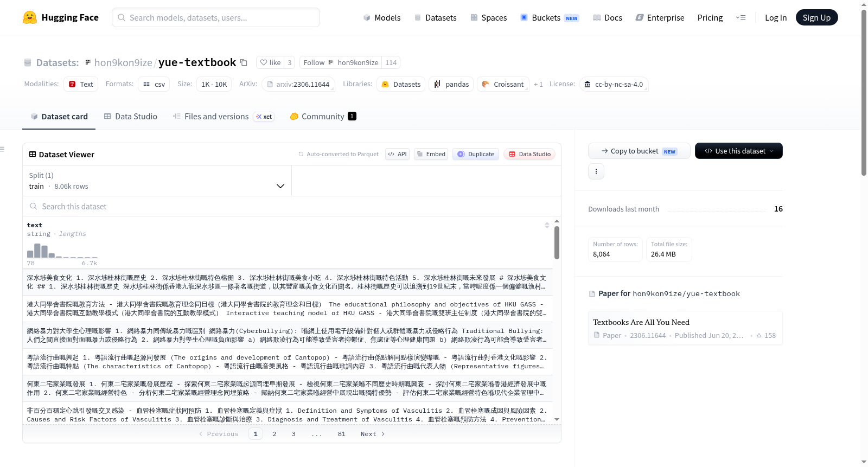Click the text length histogram
Screen dimensions: 868x467
(62, 251)
